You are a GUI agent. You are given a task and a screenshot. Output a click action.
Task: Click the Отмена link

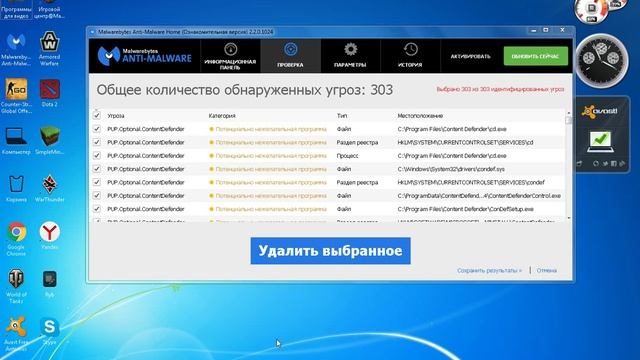(x=547, y=270)
